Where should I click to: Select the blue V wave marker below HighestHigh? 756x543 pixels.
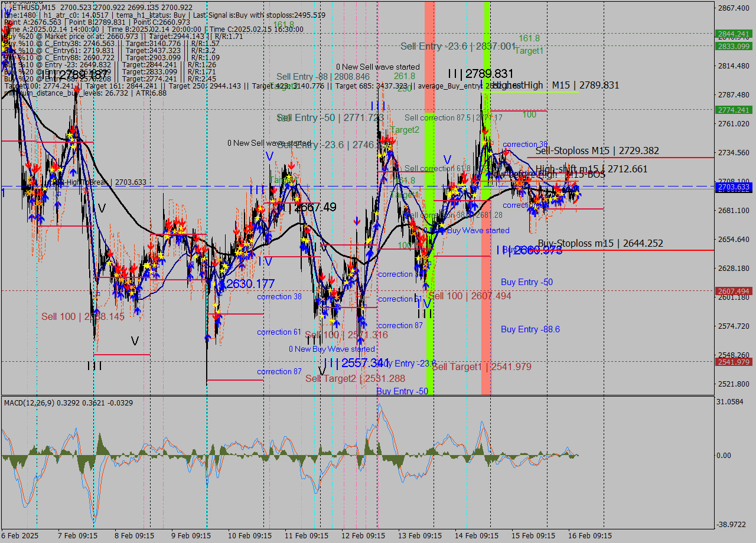point(447,158)
